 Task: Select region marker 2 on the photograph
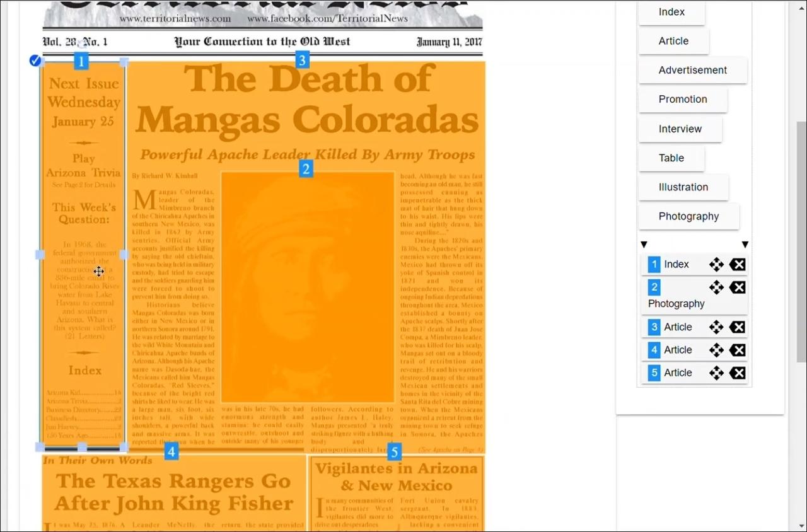306,169
